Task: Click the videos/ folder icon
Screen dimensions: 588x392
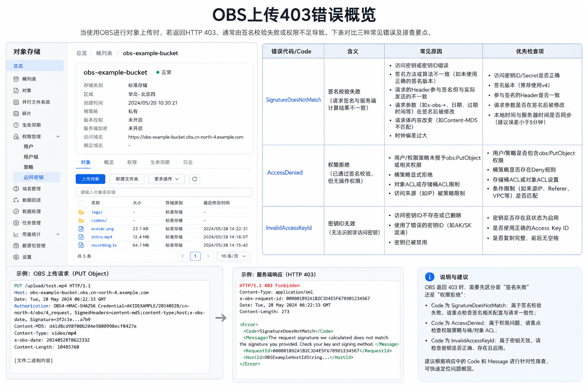Action: coord(81,220)
